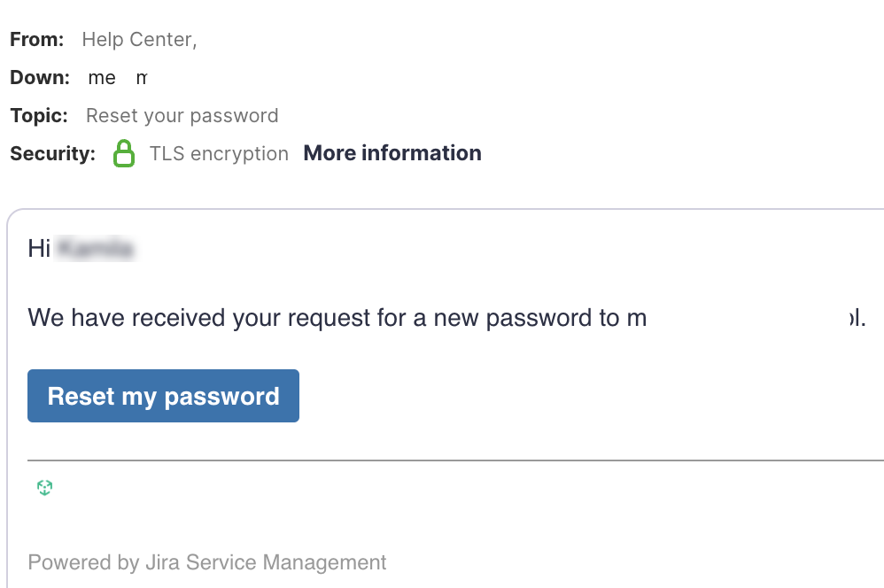This screenshot has width=884, height=588.
Task: Click the TLS encryption status text
Action: 219,154
